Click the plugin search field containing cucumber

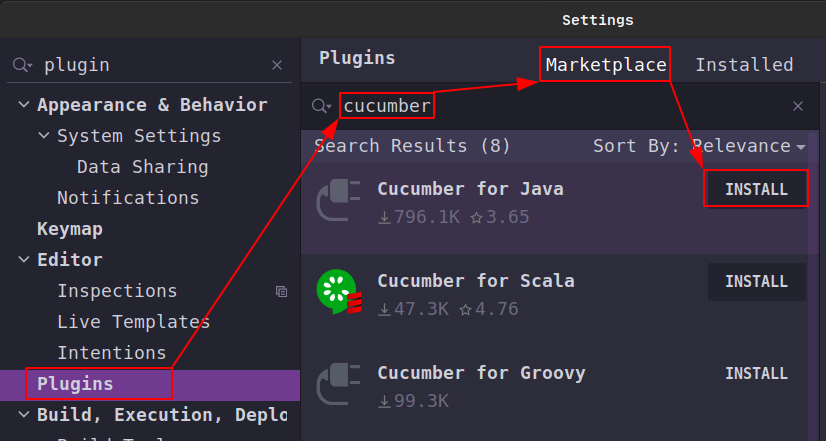(x=560, y=106)
